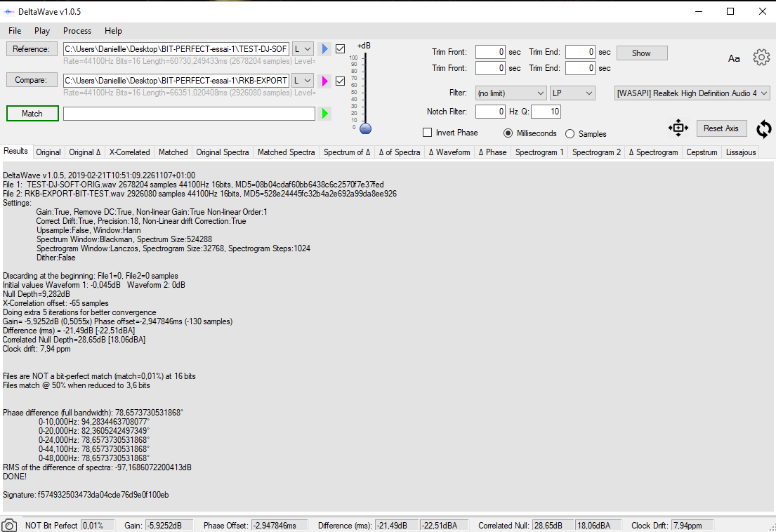Select the Results tab
The height and width of the screenshot is (532, 776).
(x=16, y=152)
